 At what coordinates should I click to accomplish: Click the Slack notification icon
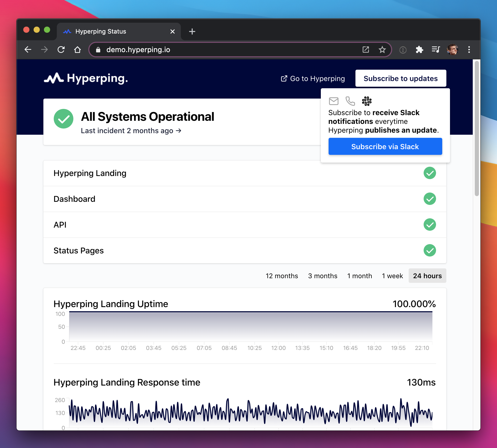point(367,101)
